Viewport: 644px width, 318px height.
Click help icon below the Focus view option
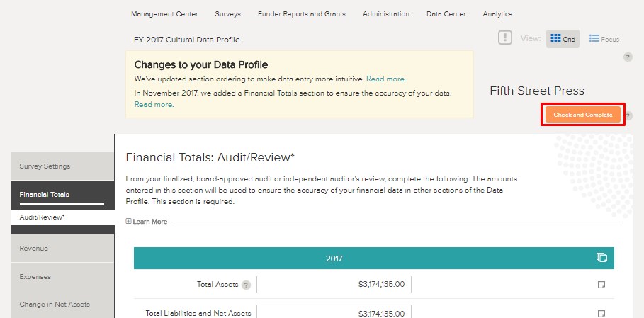tap(628, 57)
